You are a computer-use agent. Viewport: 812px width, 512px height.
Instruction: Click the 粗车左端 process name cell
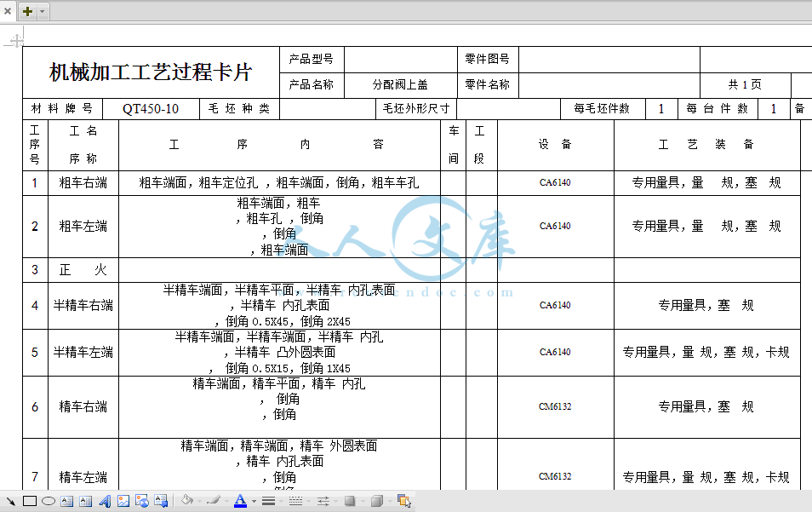[x=83, y=227]
